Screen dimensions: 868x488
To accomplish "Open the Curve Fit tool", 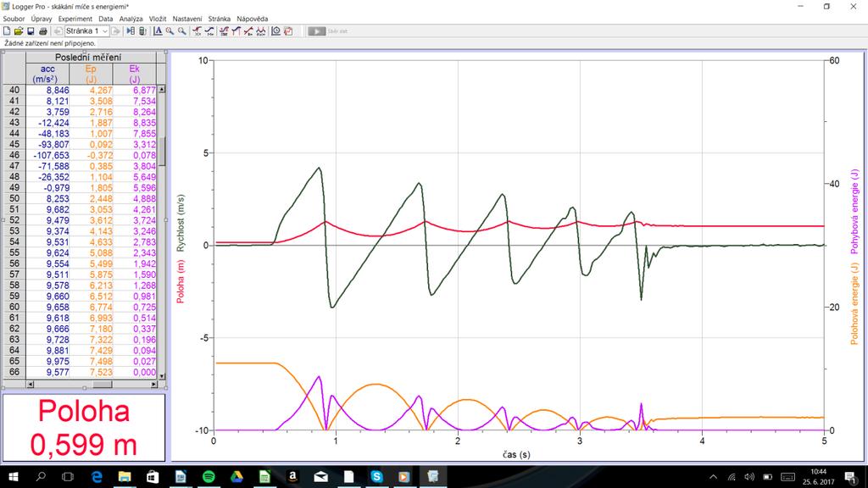I will point(261,31).
